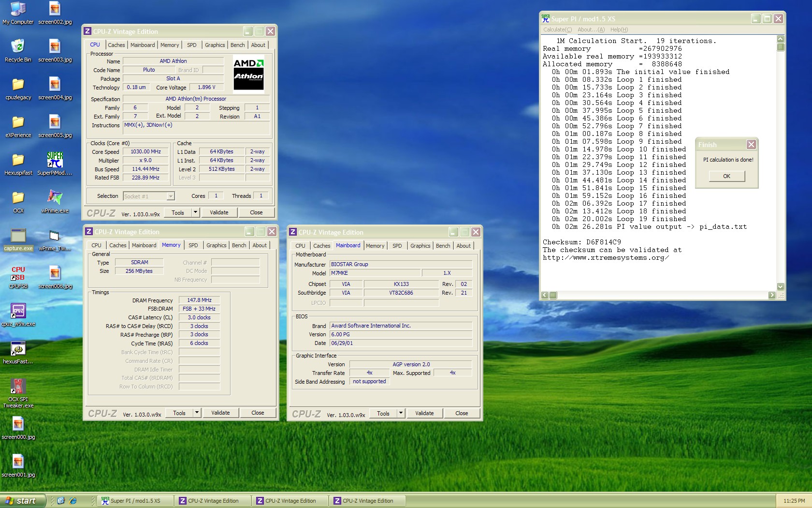Click the Core Speed 1030.00 MHz value
The image size is (812, 508).
[x=145, y=152]
